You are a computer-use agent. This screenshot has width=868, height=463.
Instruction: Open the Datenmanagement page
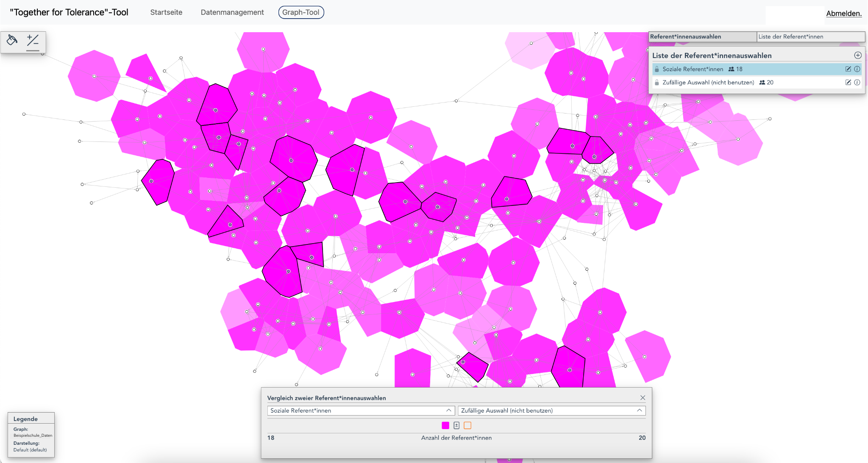click(232, 12)
